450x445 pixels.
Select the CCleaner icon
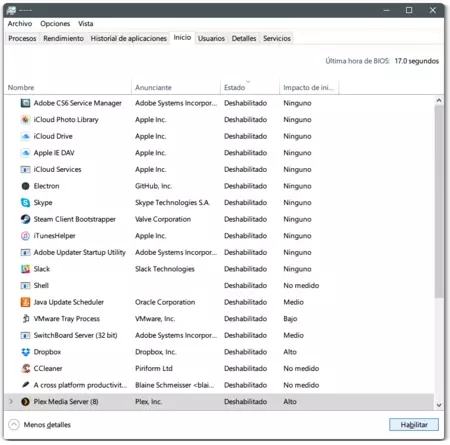click(x=25, y=369)
